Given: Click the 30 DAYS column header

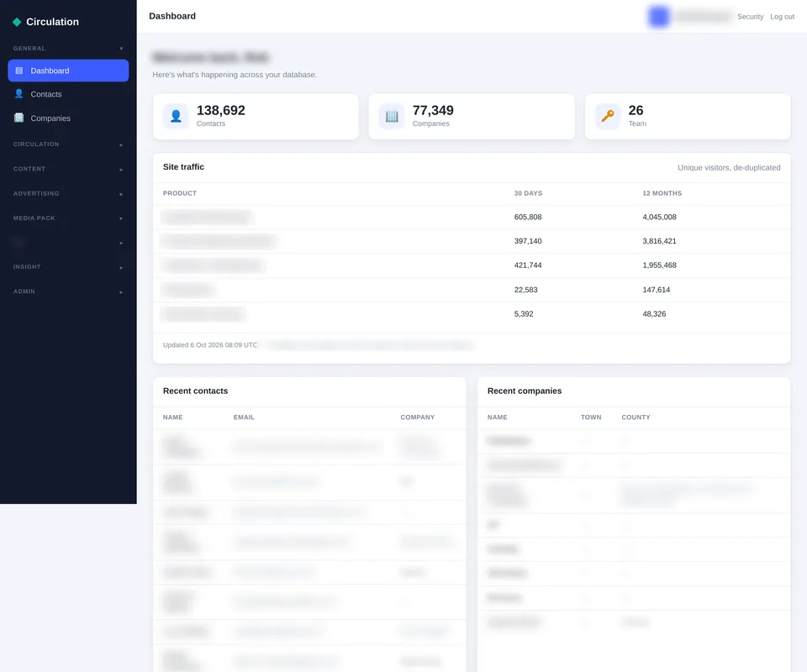Looking at the screenshot, I should pos(528,193).
